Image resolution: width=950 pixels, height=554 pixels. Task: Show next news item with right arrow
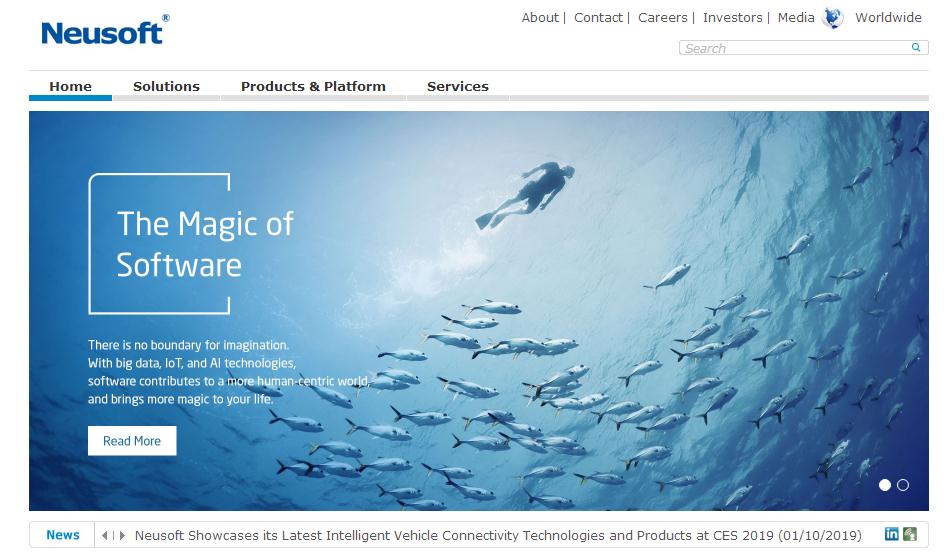(122, 535)
